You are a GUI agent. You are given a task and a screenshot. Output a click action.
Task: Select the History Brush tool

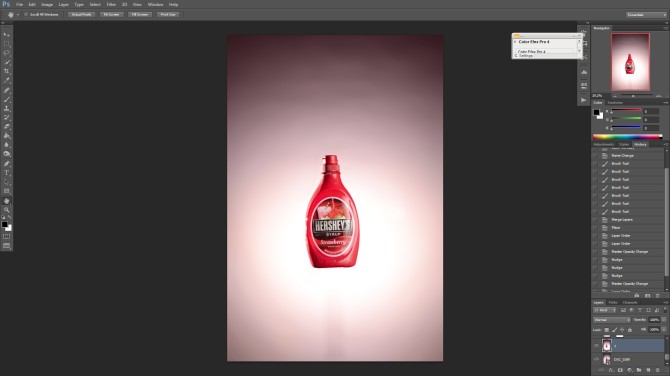pyautogui.click(x=6, y=118)
